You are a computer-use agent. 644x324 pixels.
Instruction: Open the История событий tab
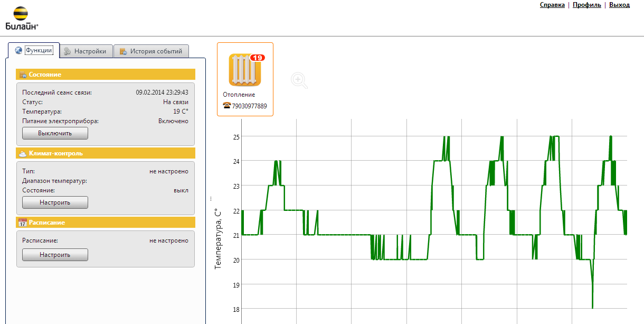(151, 51)
